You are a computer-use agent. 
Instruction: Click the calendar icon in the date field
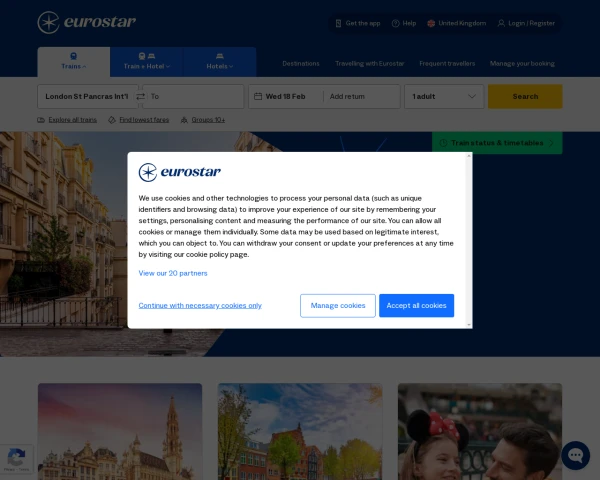coord(258,96)
